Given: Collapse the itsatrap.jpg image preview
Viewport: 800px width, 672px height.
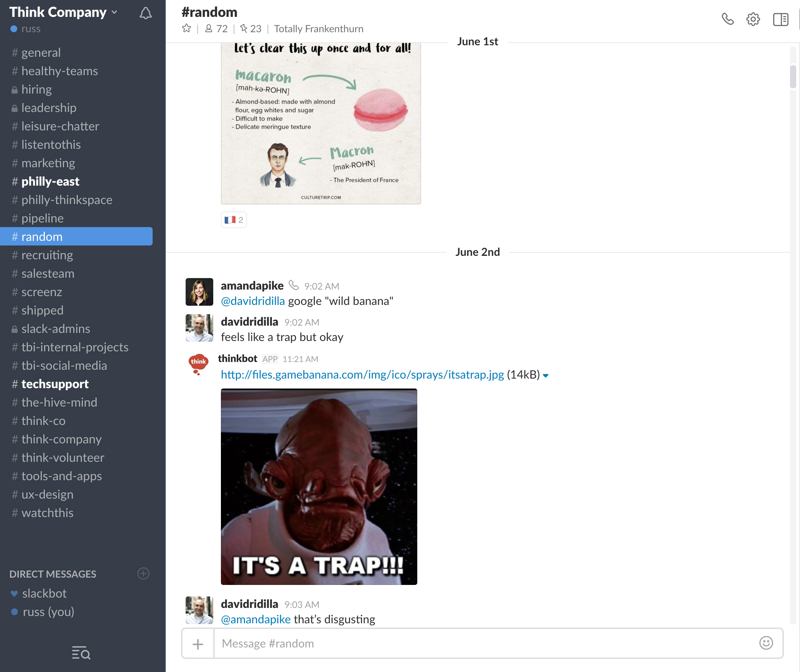Looking at the screenshot, I should 546,376.
